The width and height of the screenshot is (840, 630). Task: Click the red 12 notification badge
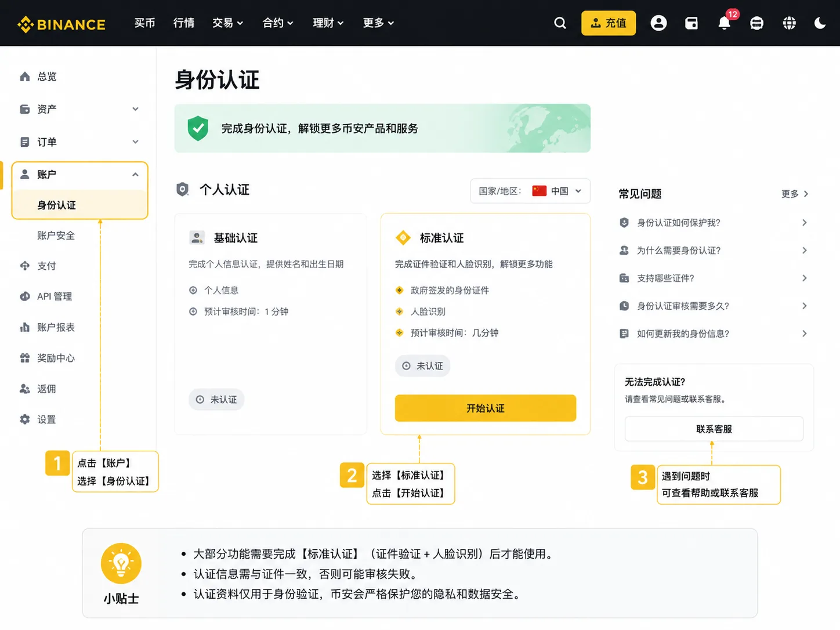pos(733,15)
